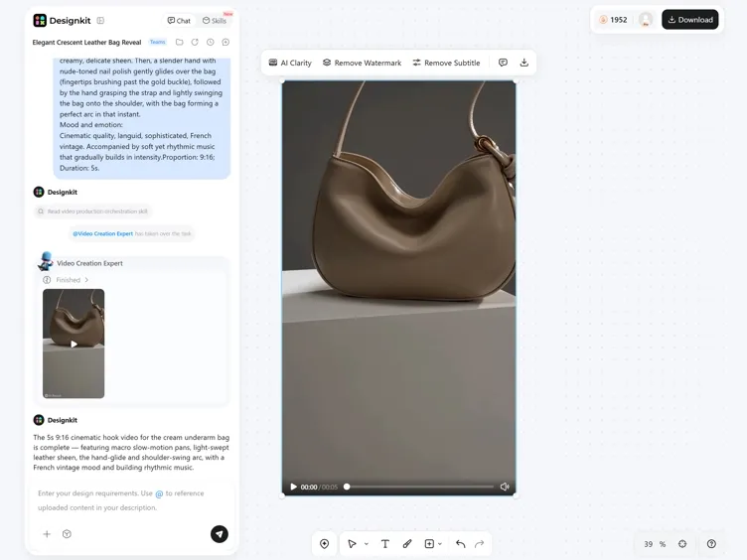The image size is (747, 560).
Task: Click the 00:00 current time label
Action: pos(309,488)
